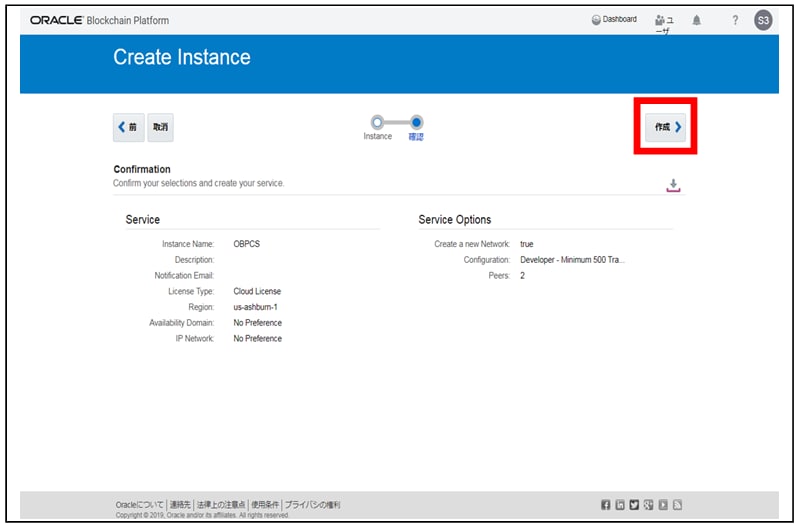Click the Facebook icon in the footer

(605, 505)
